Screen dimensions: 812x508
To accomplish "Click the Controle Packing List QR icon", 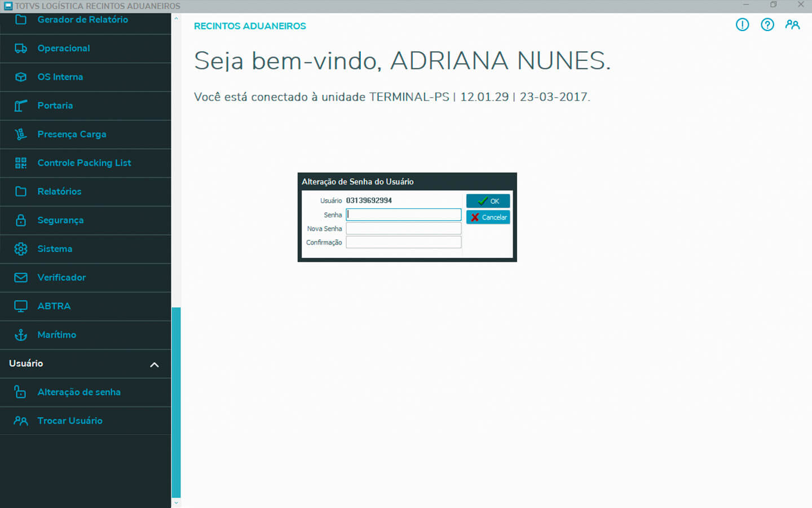I will click(x=21, y=163).
